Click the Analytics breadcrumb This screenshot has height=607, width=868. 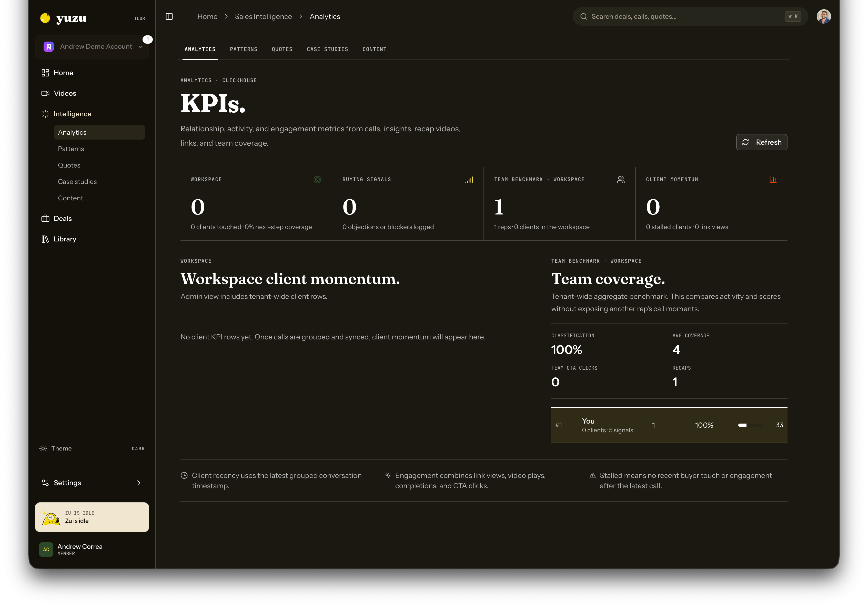325,17
